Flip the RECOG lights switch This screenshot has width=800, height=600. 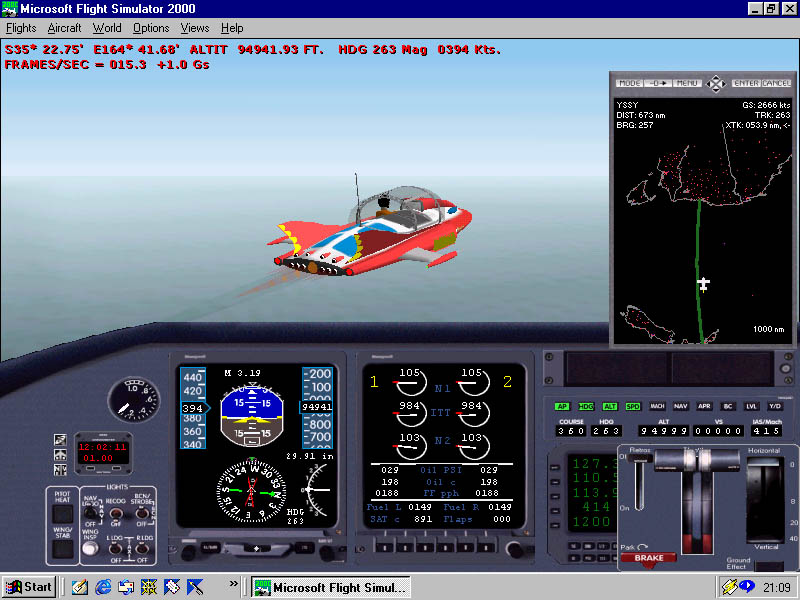[x=116, y=513]
